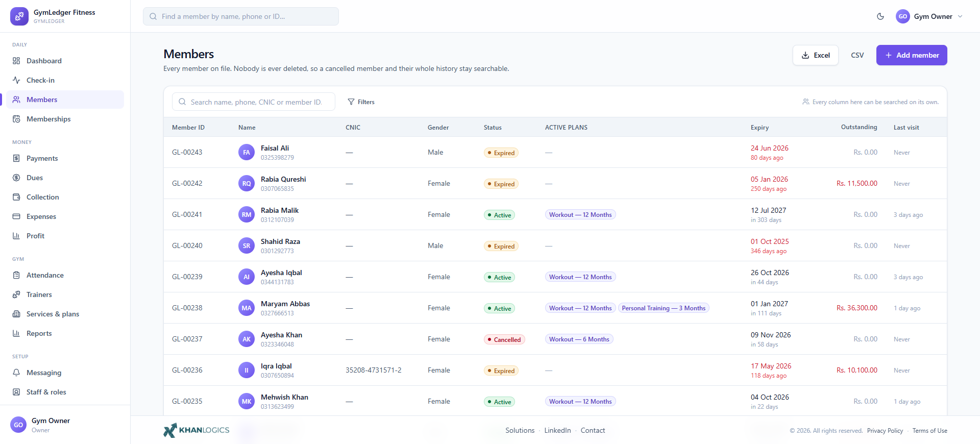The image size is (980, 444).
Task: Click the RQ avatar for Rabia Qureshi
Action: click(x=247, y=183)
